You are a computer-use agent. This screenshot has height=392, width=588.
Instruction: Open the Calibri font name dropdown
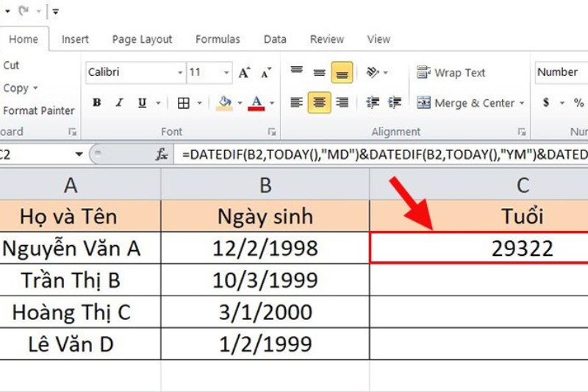click(180, 72)
